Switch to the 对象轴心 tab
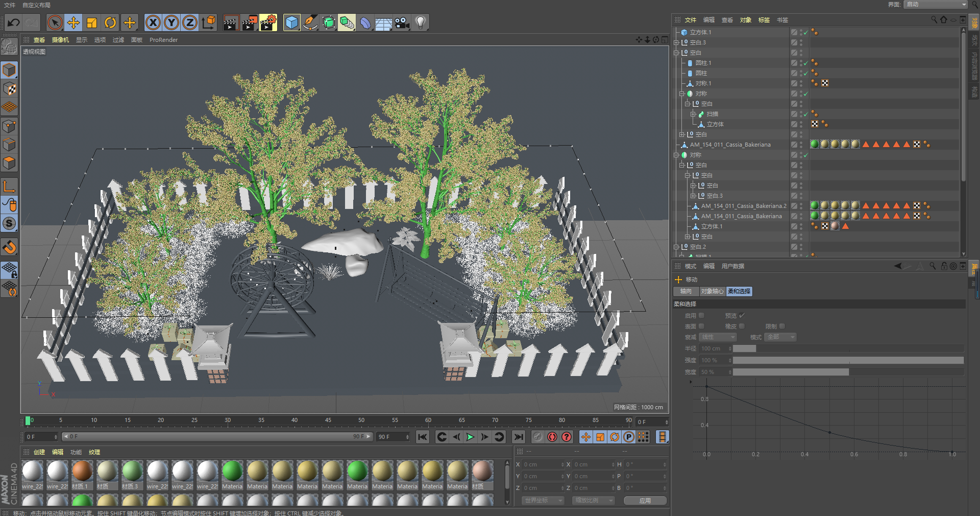Viewport: 980px width, 516px height. pyautogui.click(x=712, y=291)
